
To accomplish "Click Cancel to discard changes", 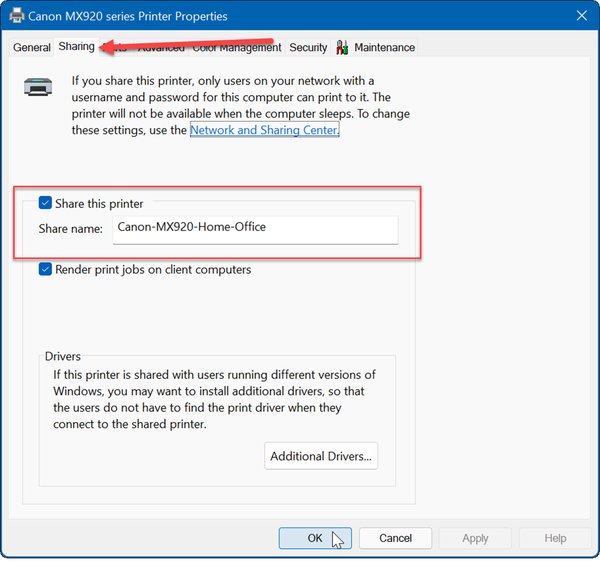I will tap(395, 538).
